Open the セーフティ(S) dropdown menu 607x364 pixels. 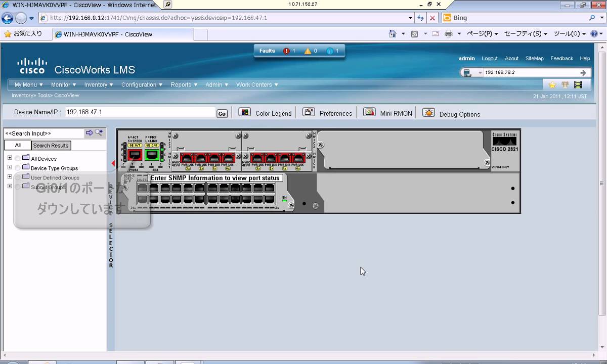click(526, 34)
